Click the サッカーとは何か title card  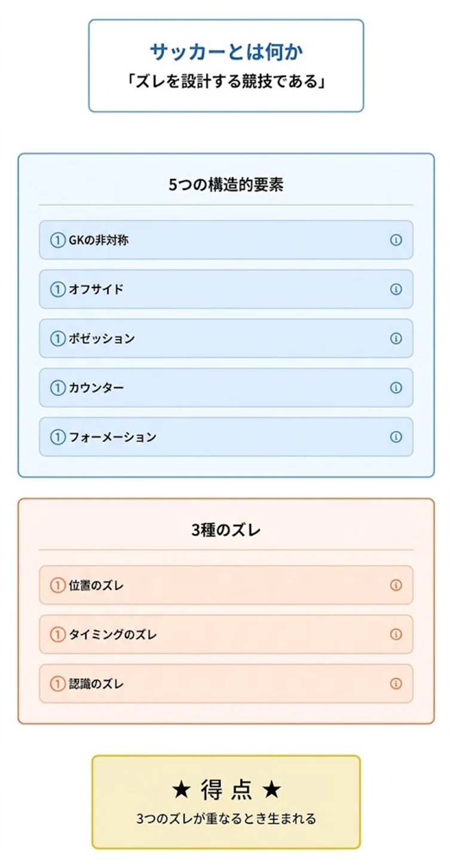pos(226,66)
